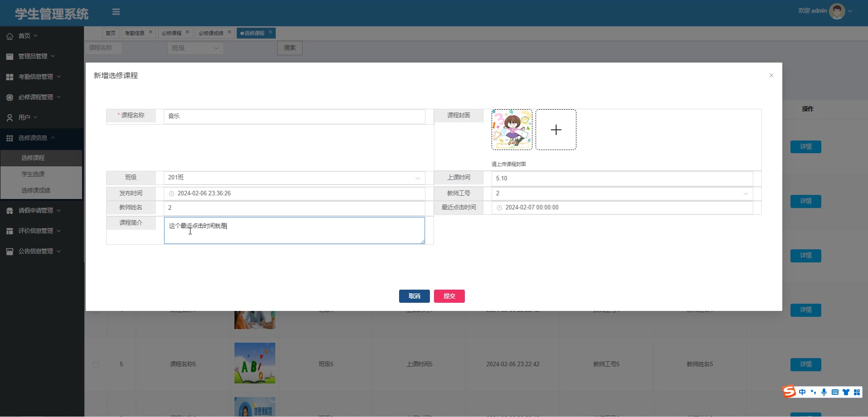
Task: Click the 评价信息管理 sidebar icon
Action: tap(10, 231)
